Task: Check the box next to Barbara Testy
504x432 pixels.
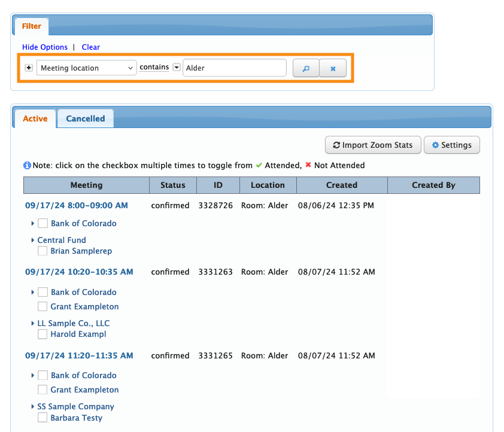Action: coord(42,418)
